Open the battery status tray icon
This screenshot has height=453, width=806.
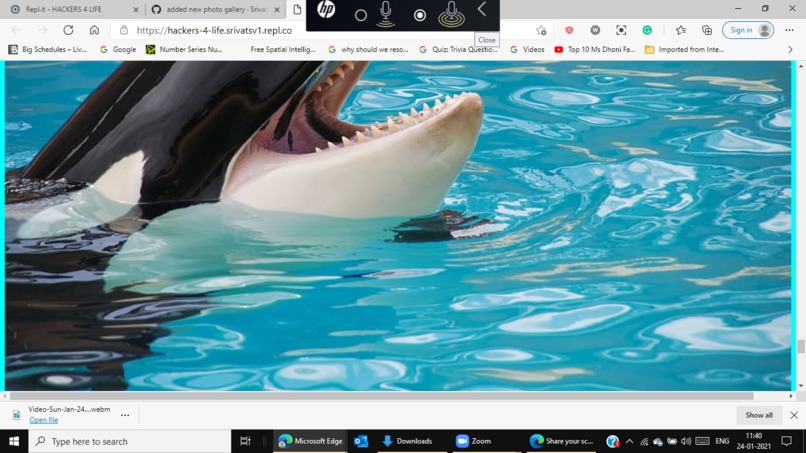click(672, 441)
